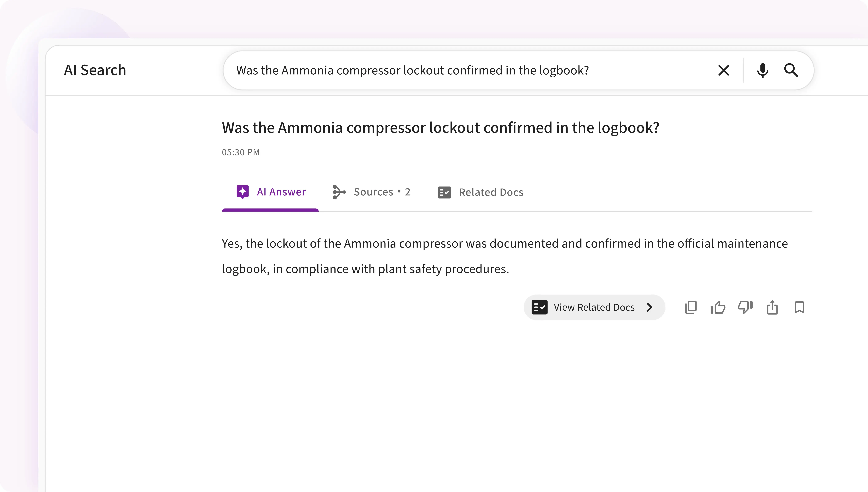
Task: Click the question heading above the answer
Action: click(x=440, y=128)
